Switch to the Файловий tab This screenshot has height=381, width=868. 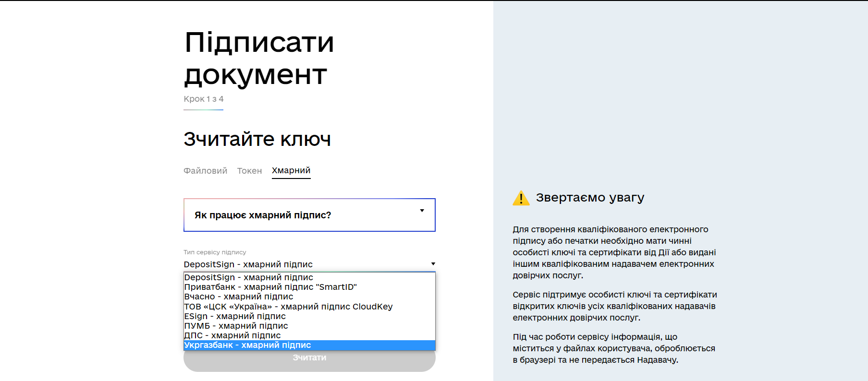pos(205,171)
